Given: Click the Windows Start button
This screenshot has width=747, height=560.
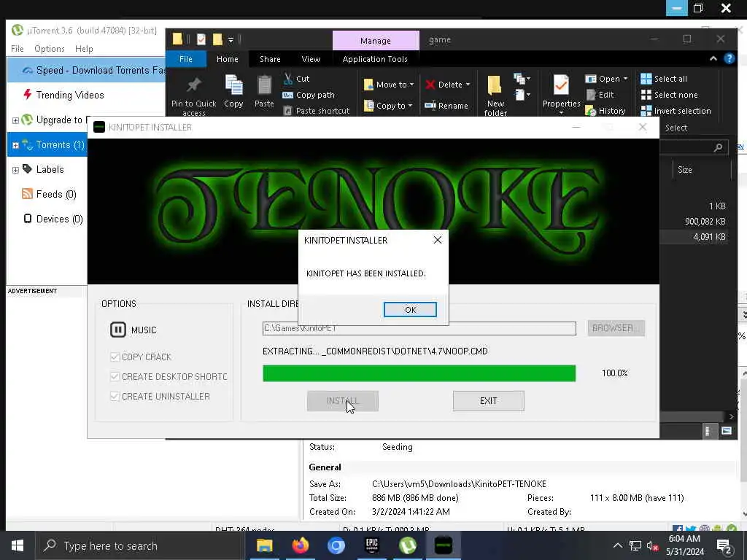Looking at the screenshot, I should (18, 545).
